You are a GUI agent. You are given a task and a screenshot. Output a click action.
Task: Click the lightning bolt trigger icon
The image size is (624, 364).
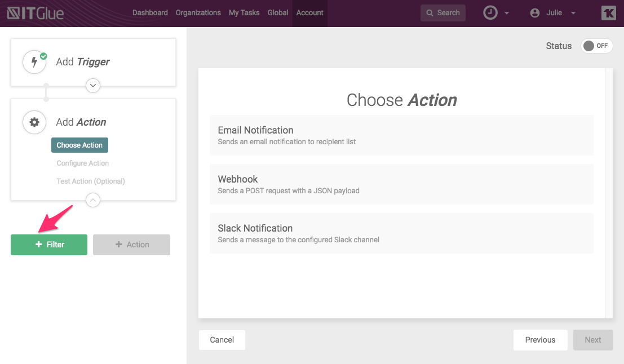[34, 62]
